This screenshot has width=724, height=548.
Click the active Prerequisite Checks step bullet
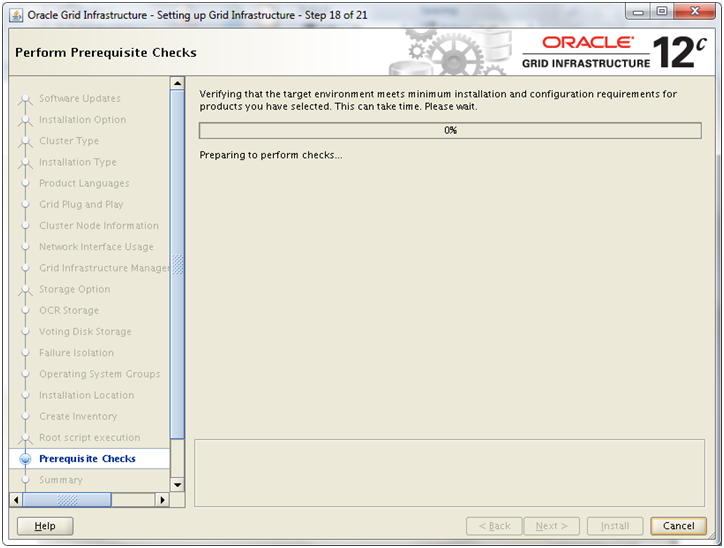coord(25,459)
